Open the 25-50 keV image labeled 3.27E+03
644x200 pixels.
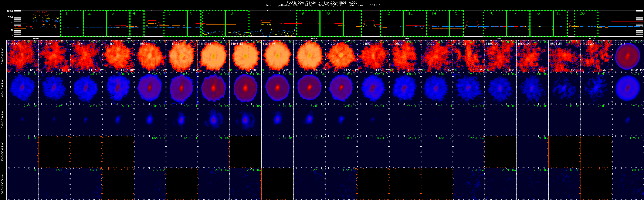532,152
